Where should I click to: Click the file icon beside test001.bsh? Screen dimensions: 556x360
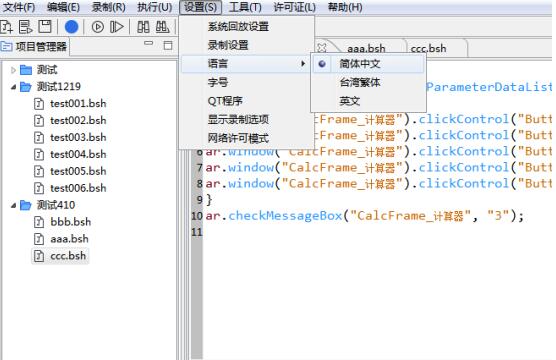tap(39, 104)
